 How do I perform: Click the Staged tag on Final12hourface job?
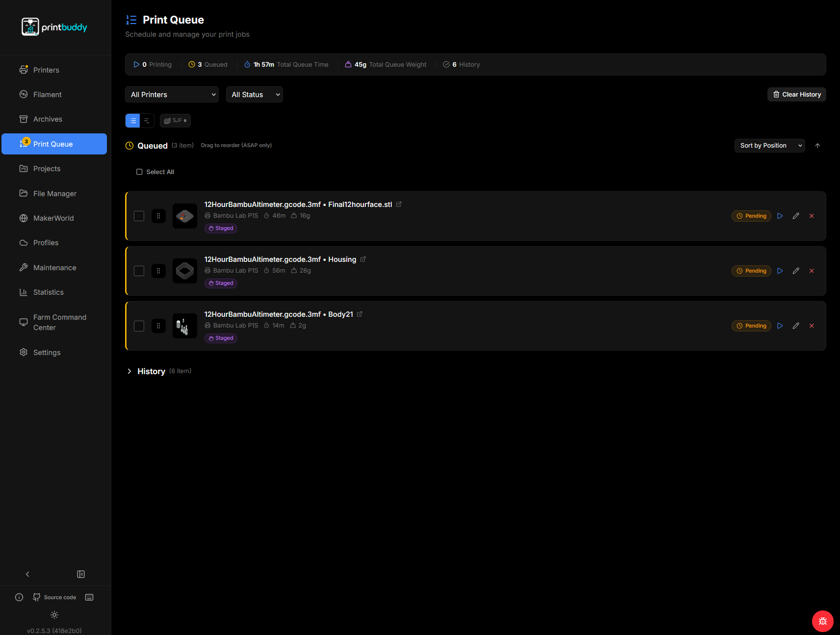click(221, 229)
